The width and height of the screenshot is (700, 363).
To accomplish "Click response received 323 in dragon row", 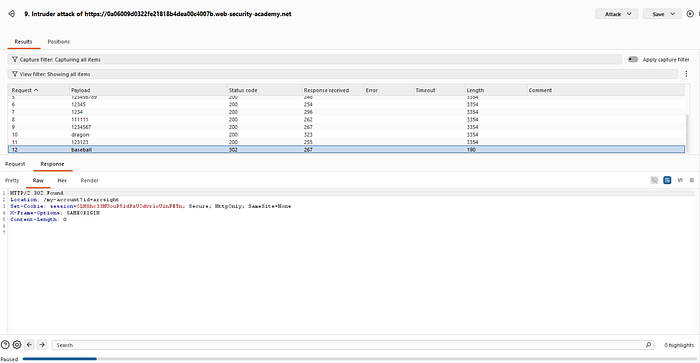I will click(308, 135).
